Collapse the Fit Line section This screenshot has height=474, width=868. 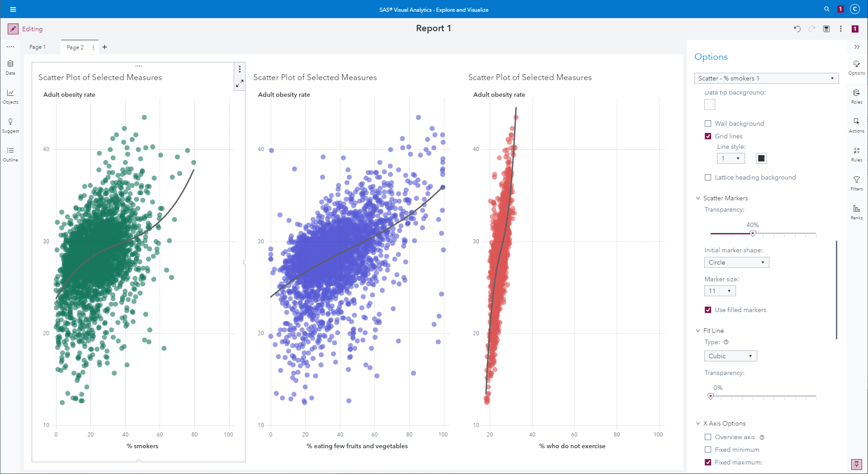click(x=698, y=331)
